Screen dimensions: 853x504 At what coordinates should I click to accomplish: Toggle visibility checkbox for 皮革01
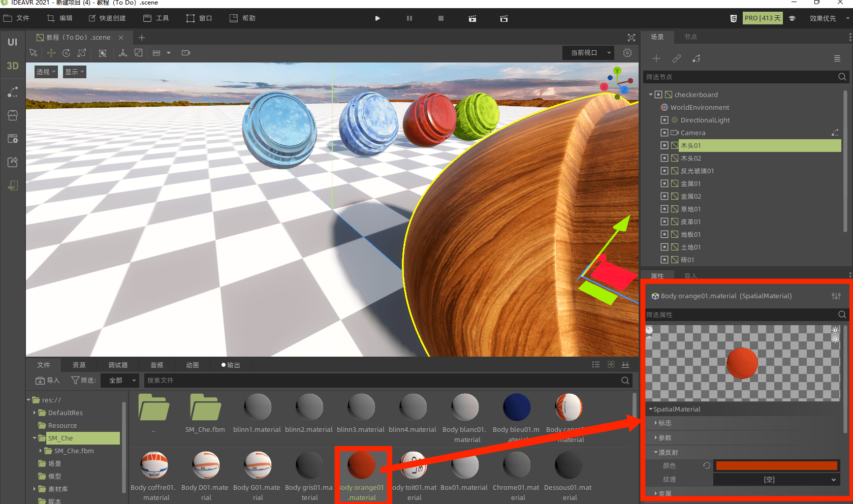665,222
